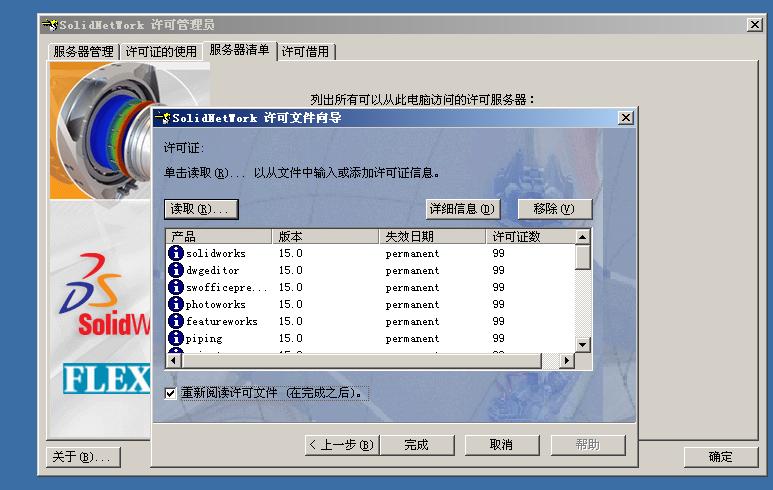Select the piping product name
773x490 pixels.
coord(204,339)
